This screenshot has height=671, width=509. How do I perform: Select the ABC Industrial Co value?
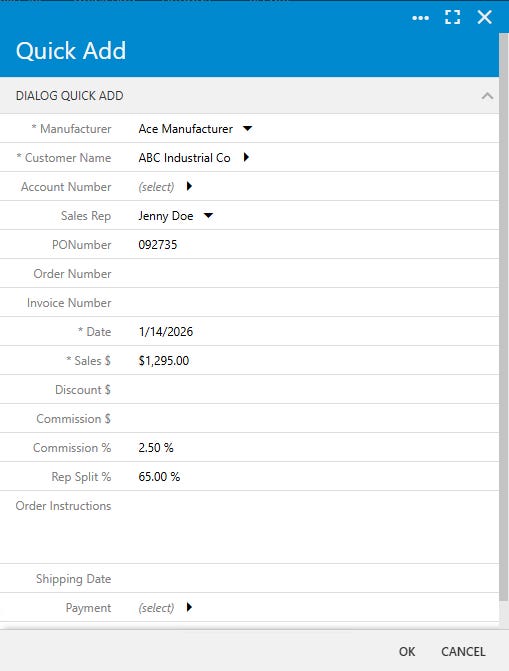(184, 158)
